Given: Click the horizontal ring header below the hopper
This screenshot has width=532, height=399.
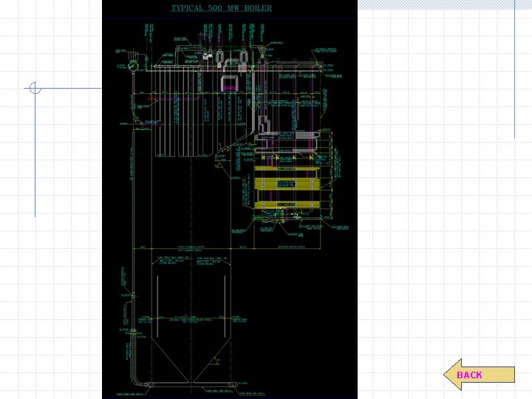Looking at the screenshot, I should pyautogui.click(x=191, y=384).
